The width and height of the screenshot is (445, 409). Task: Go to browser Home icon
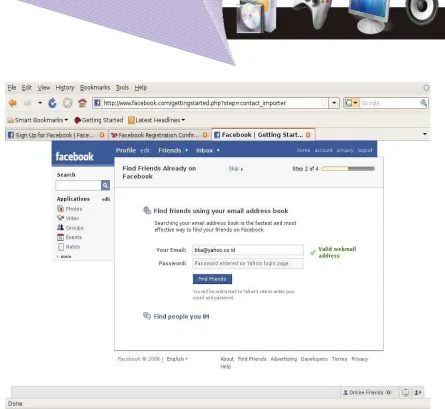[x=82, y=103]
